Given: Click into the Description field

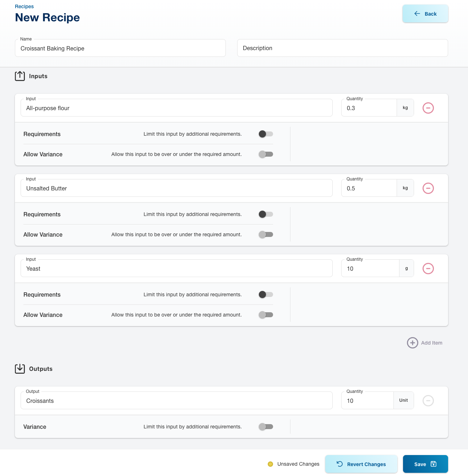Looking at the screenshot, I should point(342,48).
